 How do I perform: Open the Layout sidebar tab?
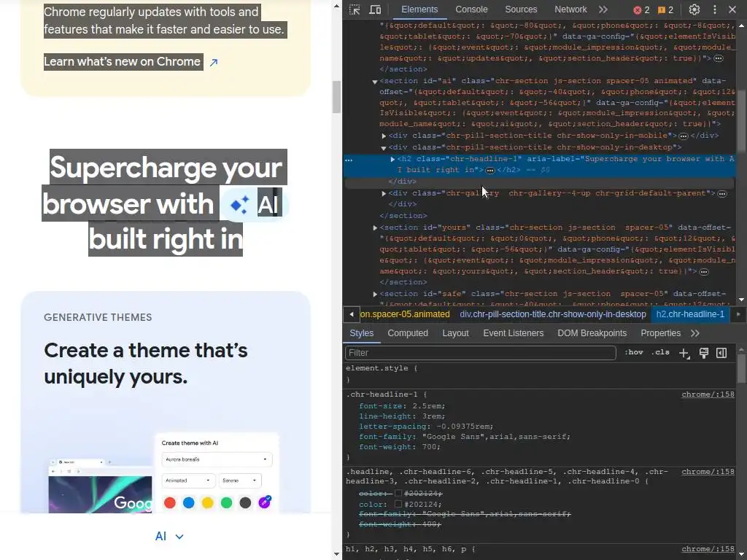tap(455, 333)
